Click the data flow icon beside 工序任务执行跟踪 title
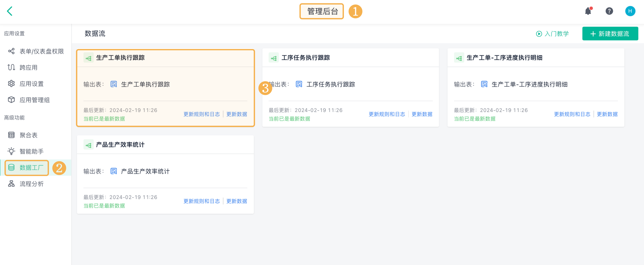This screenshot has height=265, width=644. (274, 58)
